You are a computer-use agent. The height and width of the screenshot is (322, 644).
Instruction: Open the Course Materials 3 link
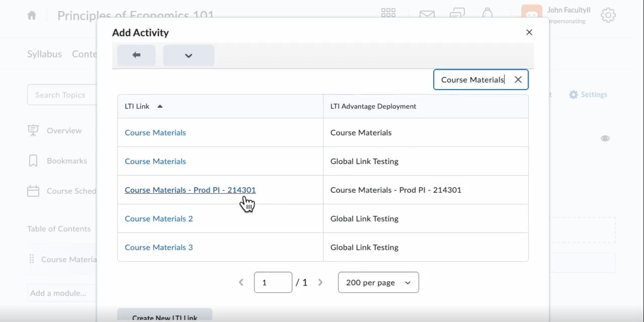coord(159,247)
